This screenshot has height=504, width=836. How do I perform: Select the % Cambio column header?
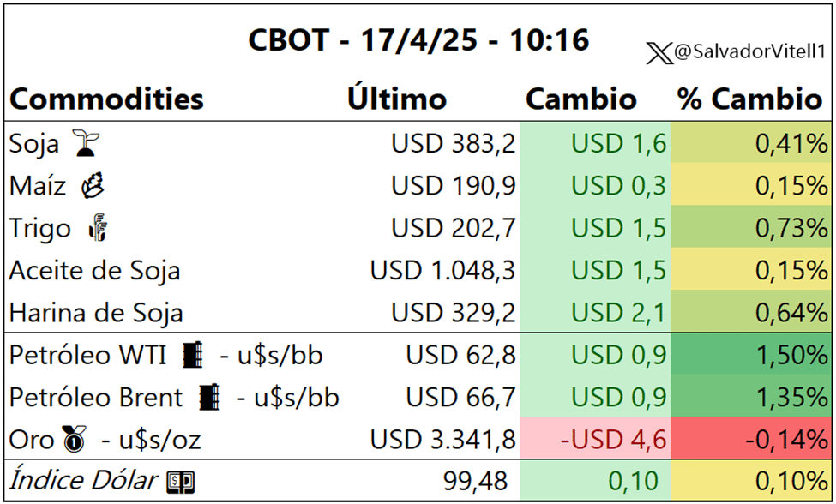[x=751, y=99]
